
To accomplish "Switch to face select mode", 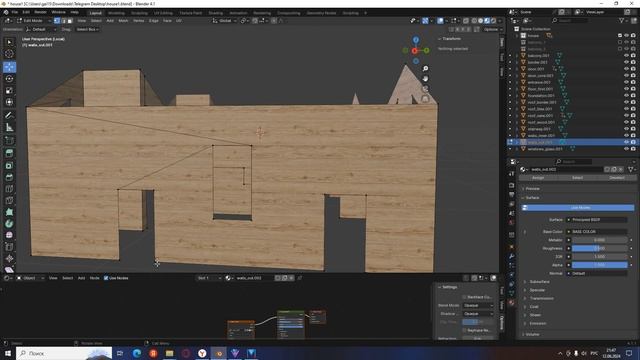I will click(70, 20).
